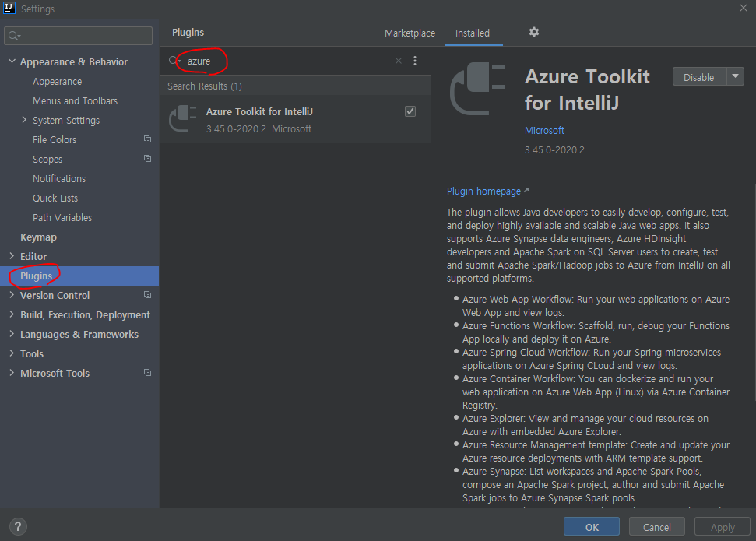Click the search magnifier in plugins search
The width and height of the screenshot is (756, 541).
coord(174,61)
